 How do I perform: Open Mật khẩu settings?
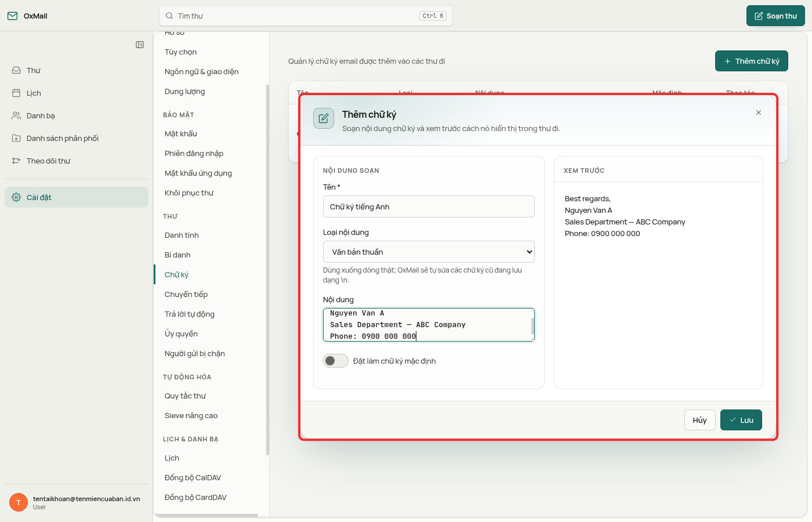pos(181,133)
